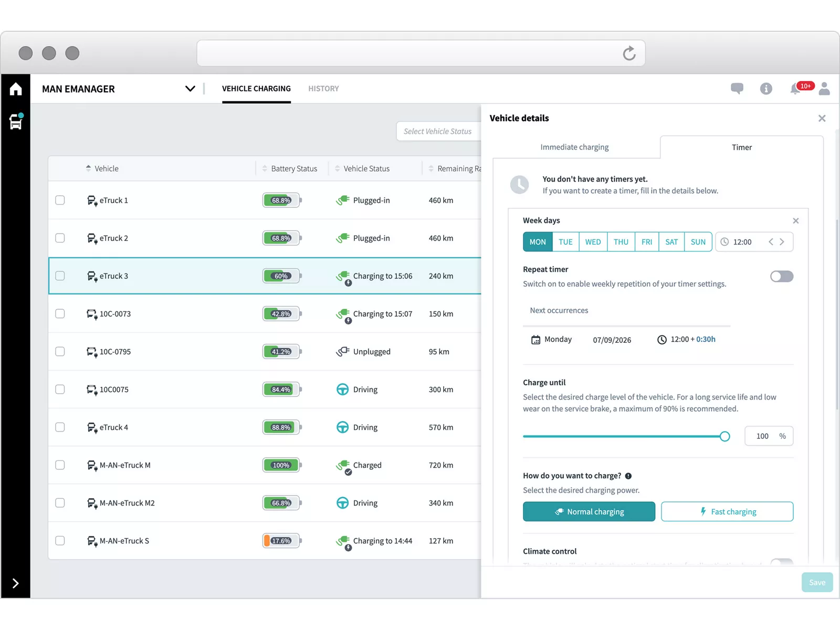Open the charging power info tooltip icon
This screenshot has width=840, height=630.
[x=628, y=476]
